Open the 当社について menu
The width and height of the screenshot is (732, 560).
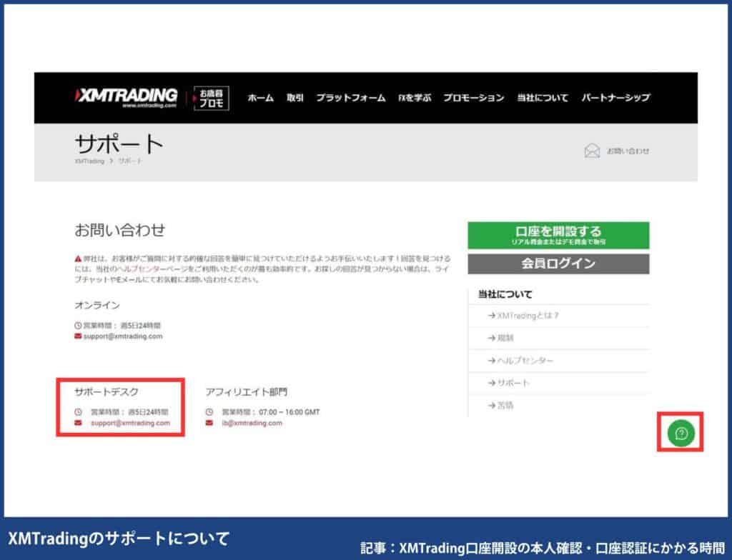point(543,98)
